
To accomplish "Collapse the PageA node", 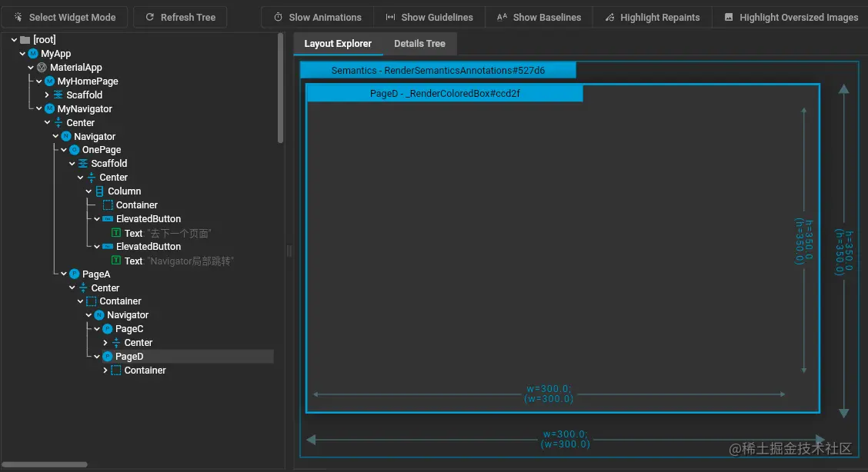I will click(x=64, y=274).
